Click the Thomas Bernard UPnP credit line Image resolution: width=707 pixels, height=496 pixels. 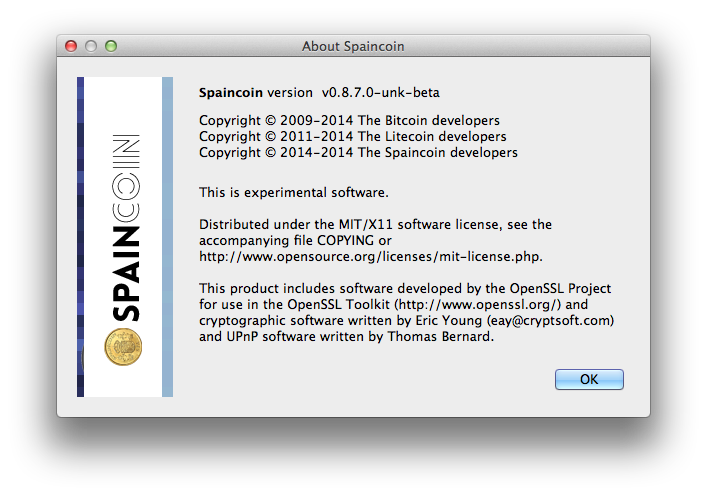[346, 337]
